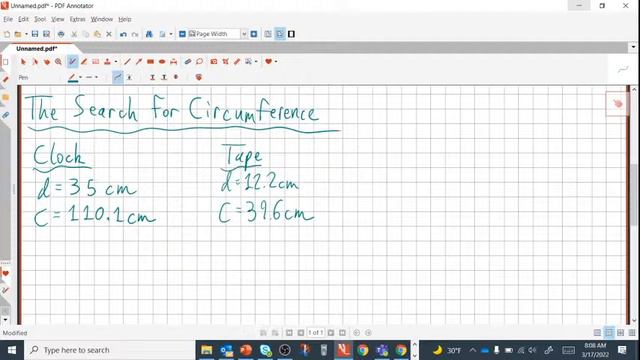Click the pen color swatch
The image size is (640, 360).
click(73, 77)
